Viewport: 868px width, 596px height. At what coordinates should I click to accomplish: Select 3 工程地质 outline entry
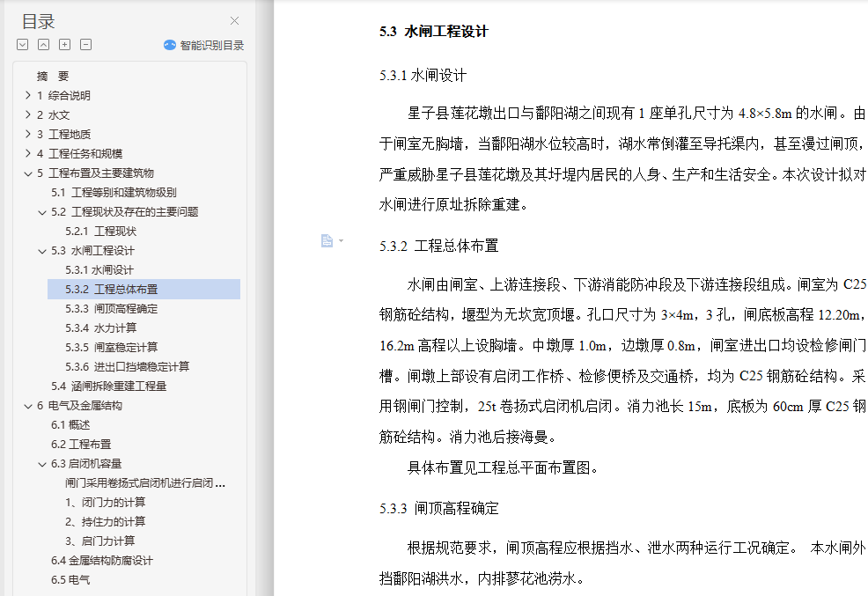(x=63, y=135)
